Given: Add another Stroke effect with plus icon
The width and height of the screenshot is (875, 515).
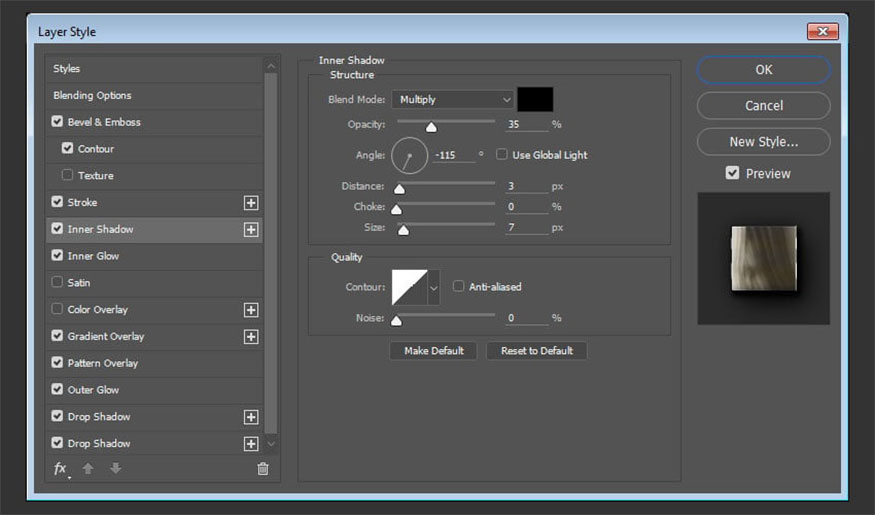Looking at the screenshot, I should tap(251, 203).
